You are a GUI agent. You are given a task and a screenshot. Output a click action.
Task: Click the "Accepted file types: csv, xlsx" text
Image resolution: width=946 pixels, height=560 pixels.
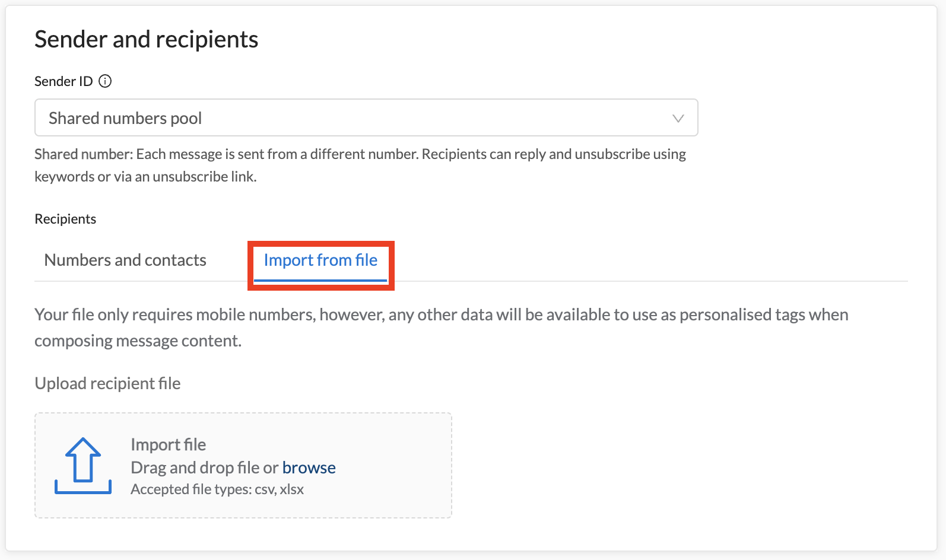click(217, 489)
